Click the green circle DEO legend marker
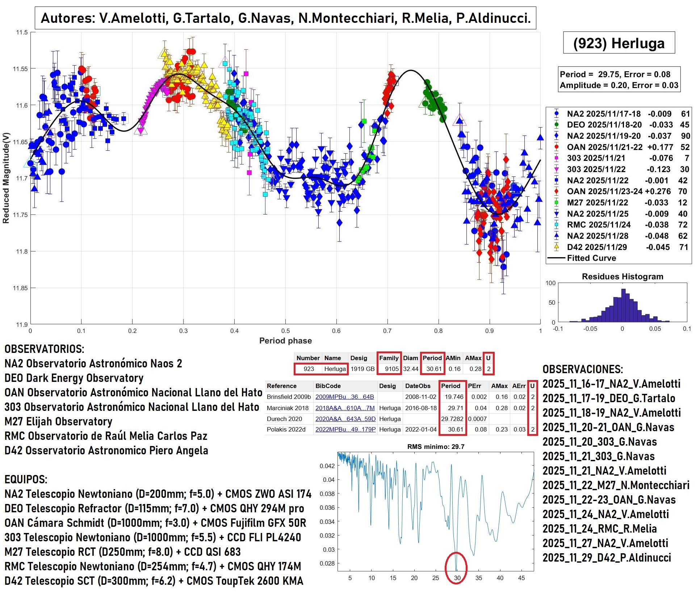700x596 pixels. (556, 125)
